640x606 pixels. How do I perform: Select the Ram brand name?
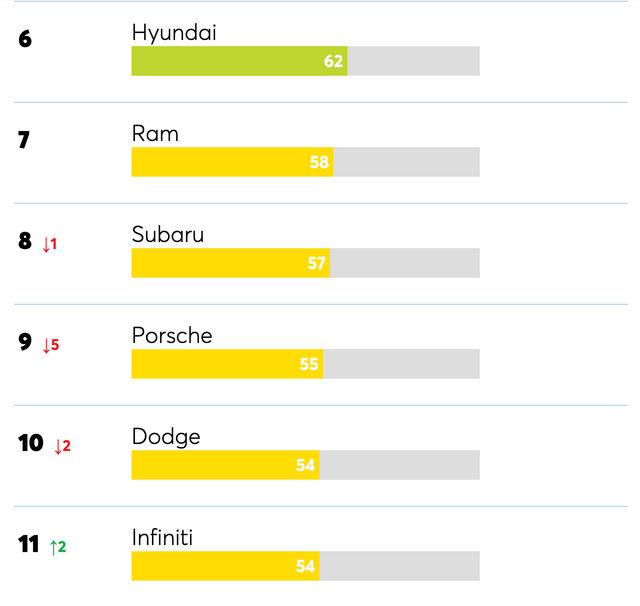[x=155, y=134]
